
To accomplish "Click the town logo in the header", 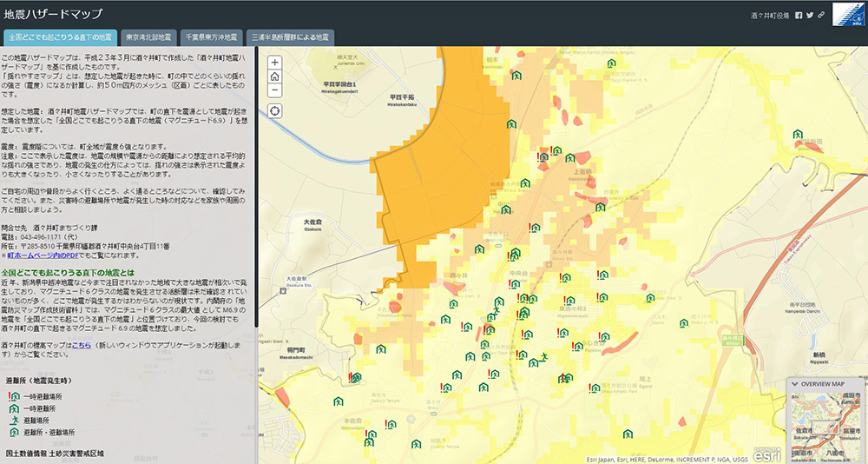I will pos(847,15).
